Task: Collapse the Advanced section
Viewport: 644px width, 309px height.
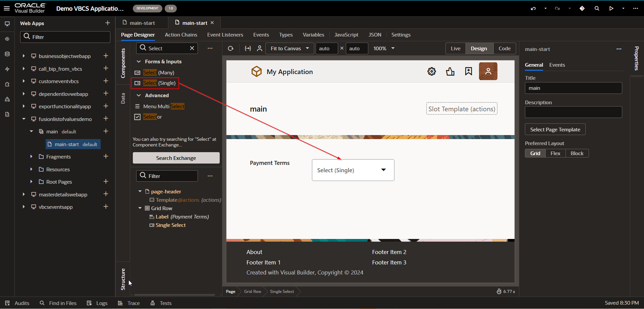Action: pyautogui.click(x=139, y=96)
